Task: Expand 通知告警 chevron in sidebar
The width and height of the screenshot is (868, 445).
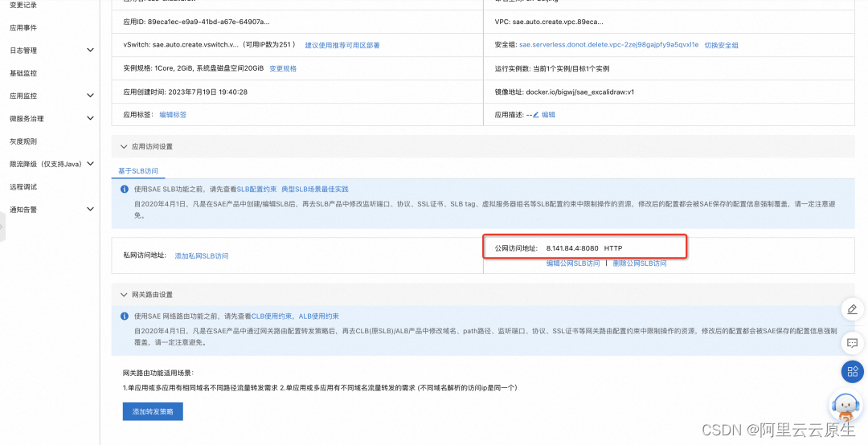Action: (91, 209)
